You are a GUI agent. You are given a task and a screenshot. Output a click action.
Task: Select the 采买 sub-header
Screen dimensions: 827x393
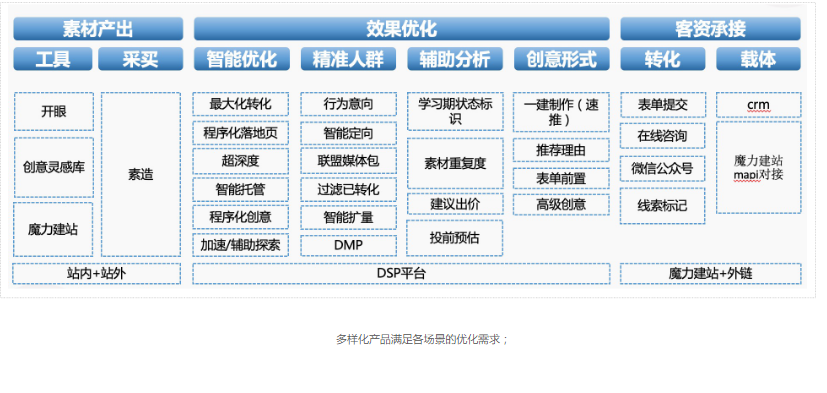coord(140,59)
